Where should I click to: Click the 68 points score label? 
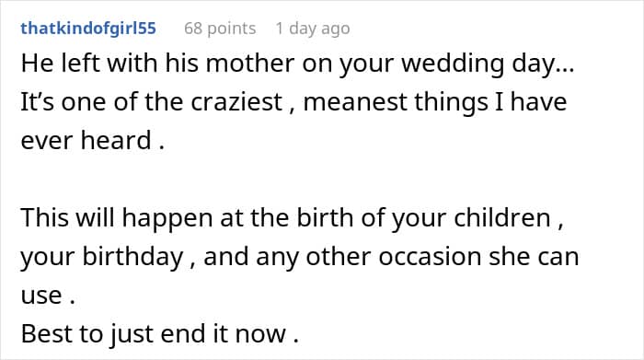(x=220, y=29)
